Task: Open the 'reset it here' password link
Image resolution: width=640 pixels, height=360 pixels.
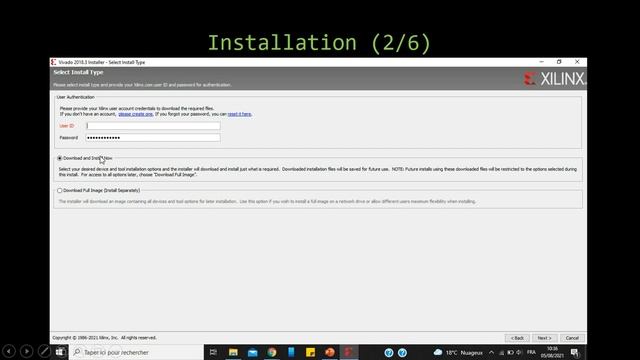Action: click(x=239, y=114)
